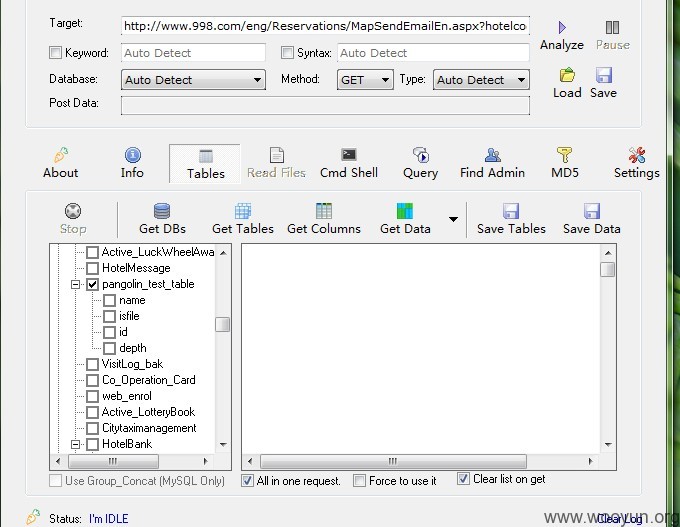Open the Read Files tab
The height and width of the screenshot is (527, 680).
tap(276, 164)
